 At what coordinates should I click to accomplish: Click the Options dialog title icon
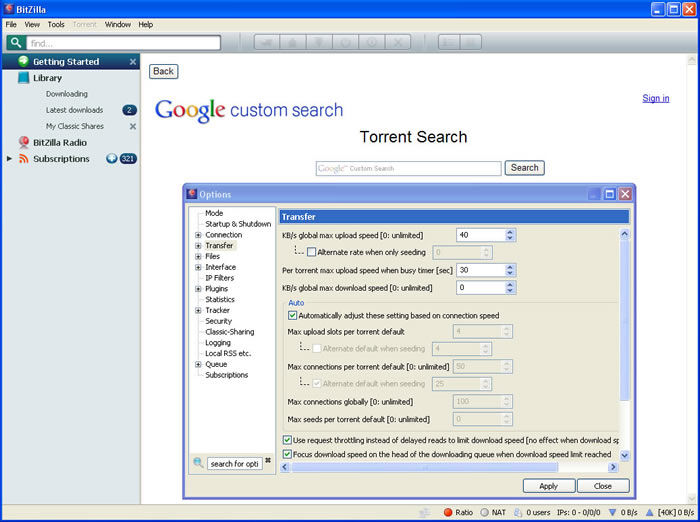pyautogui.click(x=192, y=194)
